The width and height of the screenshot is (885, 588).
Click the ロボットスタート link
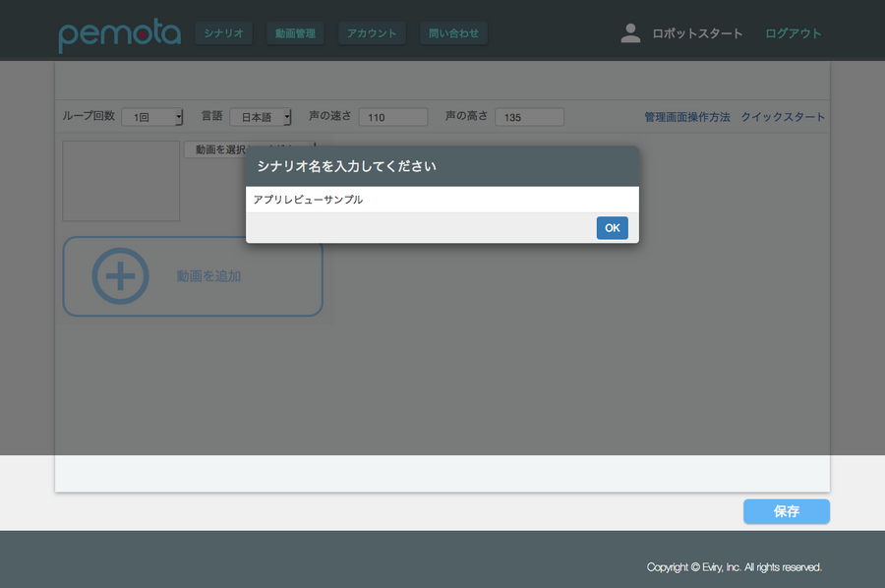tap(697, 33)
